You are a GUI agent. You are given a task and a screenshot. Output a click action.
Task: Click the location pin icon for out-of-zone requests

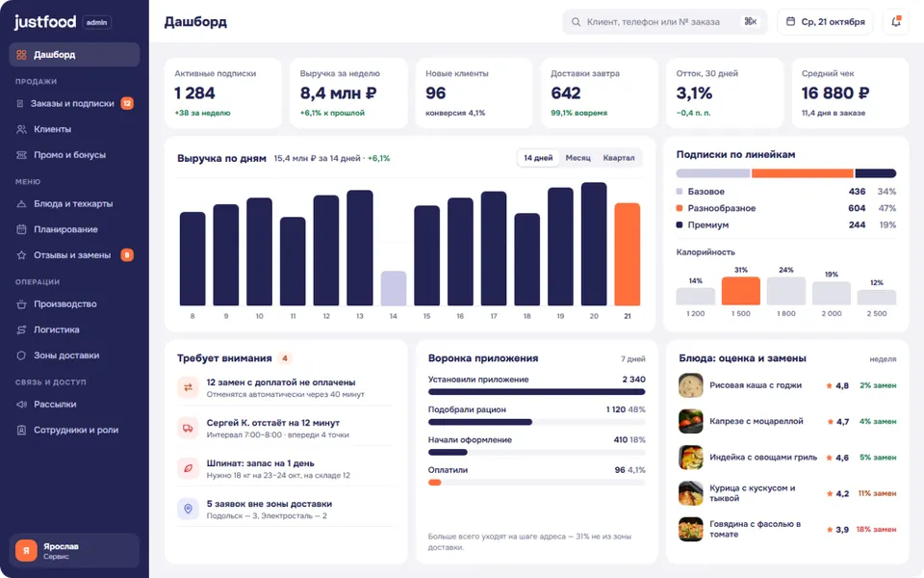coord(188,509)
